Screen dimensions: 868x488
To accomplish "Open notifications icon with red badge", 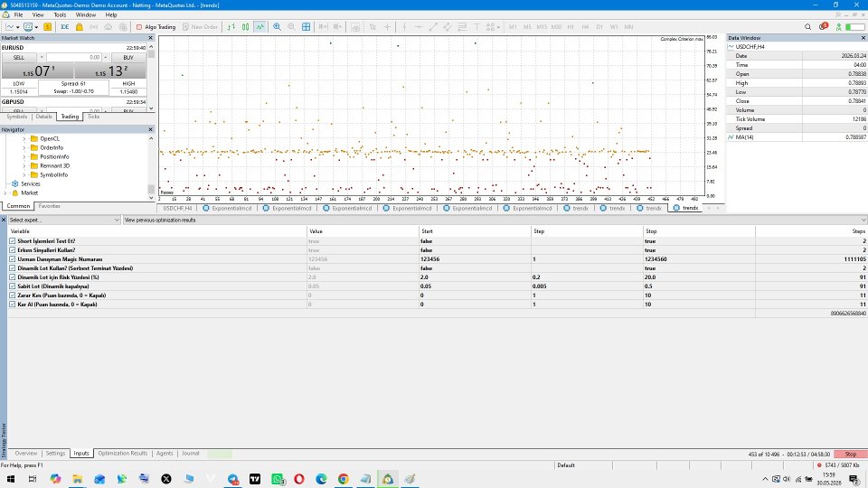I will click(x=823, y=26).
